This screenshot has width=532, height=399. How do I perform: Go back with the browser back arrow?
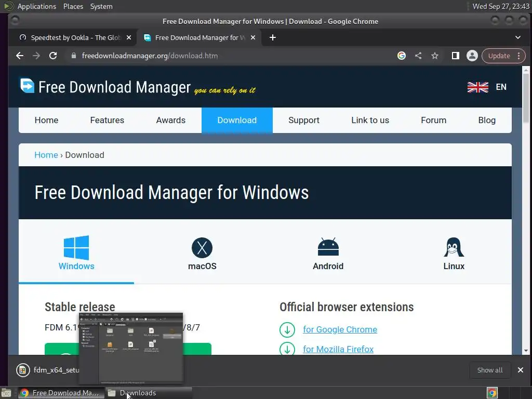[20, 56]
